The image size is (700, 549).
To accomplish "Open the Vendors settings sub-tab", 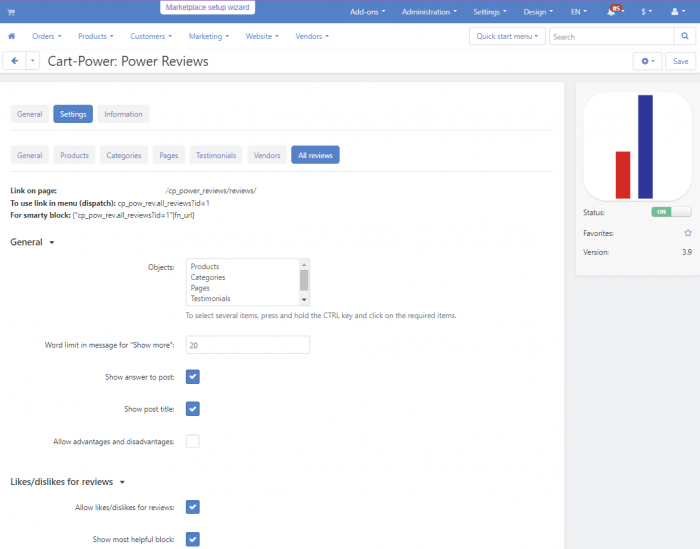I will coord(267,155).
